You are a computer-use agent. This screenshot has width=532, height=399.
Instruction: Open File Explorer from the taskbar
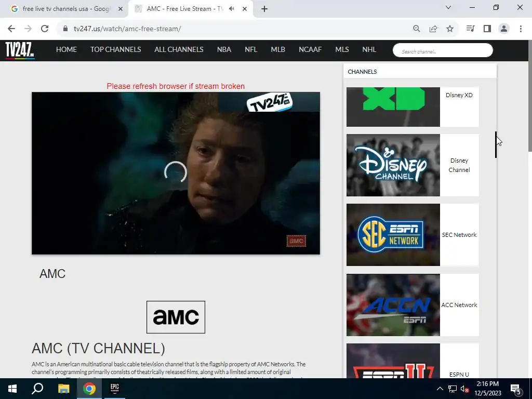tap(63, 389)
